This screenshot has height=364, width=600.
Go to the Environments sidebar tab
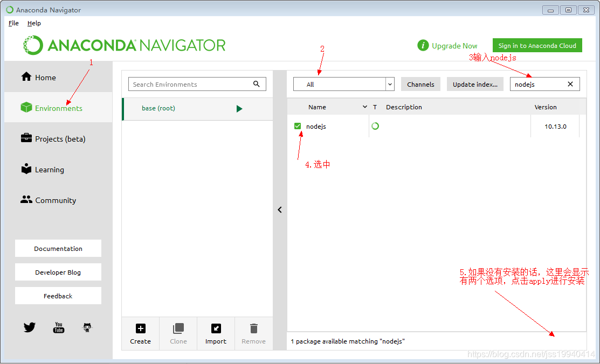click(58, 108)
